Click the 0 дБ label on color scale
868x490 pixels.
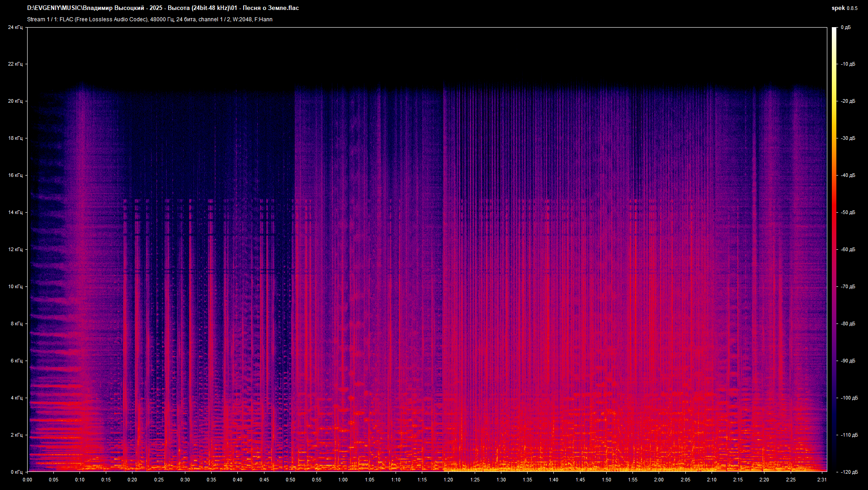click(x=845, y=27)
